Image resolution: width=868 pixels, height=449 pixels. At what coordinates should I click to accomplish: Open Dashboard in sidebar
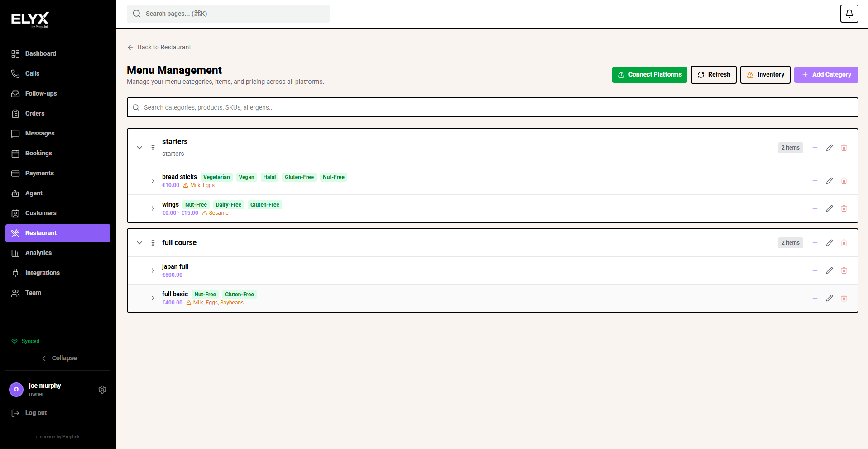point(58,53)
